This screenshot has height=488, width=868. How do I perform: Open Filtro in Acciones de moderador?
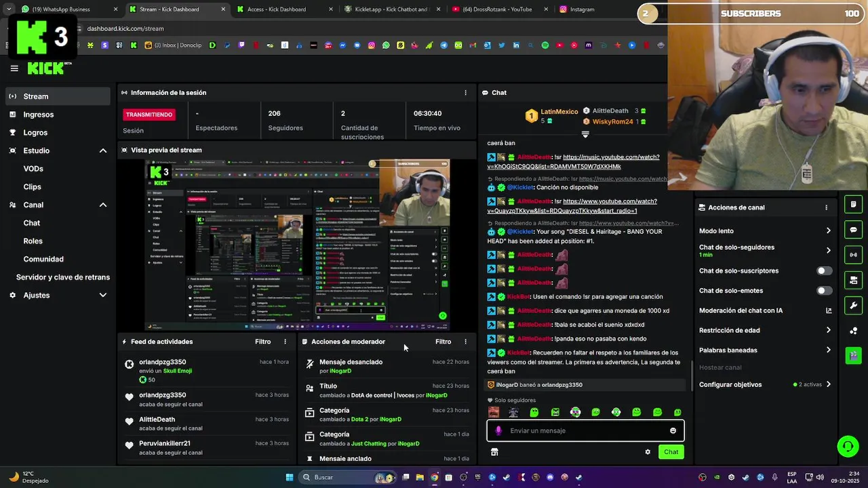pyautogui.click(x=443, y=342)
